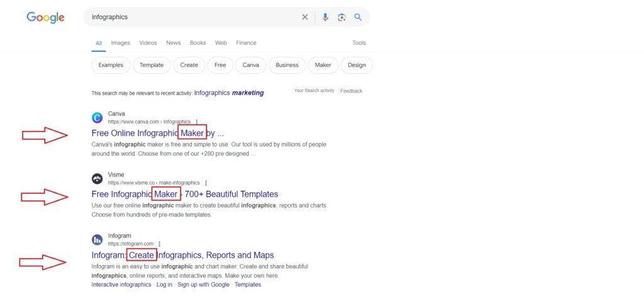Select the Business filter chip
The image size is (644, 301).
pyautogui.click(x=287, y=65)
